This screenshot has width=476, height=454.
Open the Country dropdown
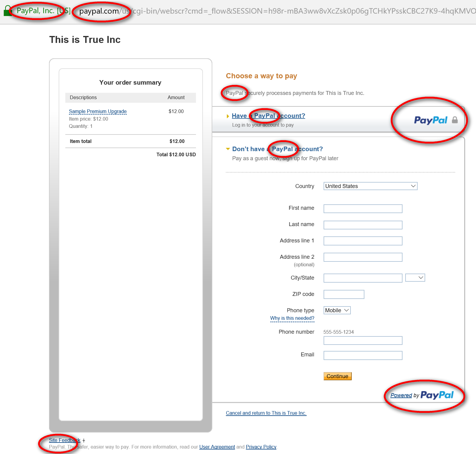(370, 186)
